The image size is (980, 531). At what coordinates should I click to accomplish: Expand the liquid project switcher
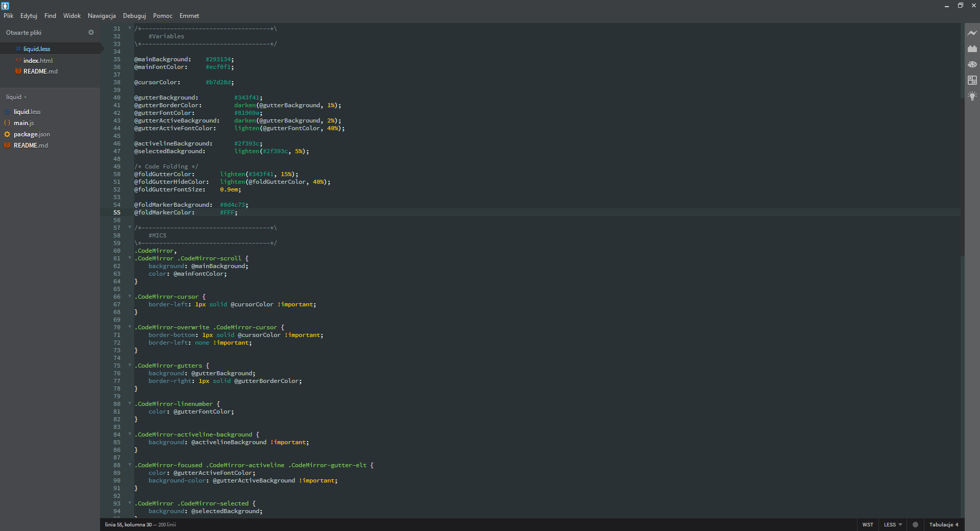coord(16,97)
